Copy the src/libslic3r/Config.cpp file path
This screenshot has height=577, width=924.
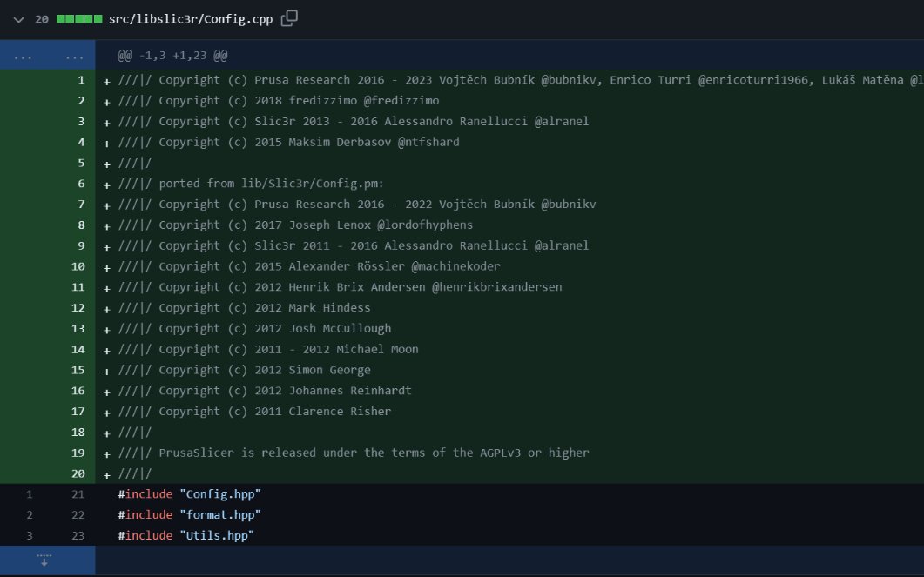289,19
